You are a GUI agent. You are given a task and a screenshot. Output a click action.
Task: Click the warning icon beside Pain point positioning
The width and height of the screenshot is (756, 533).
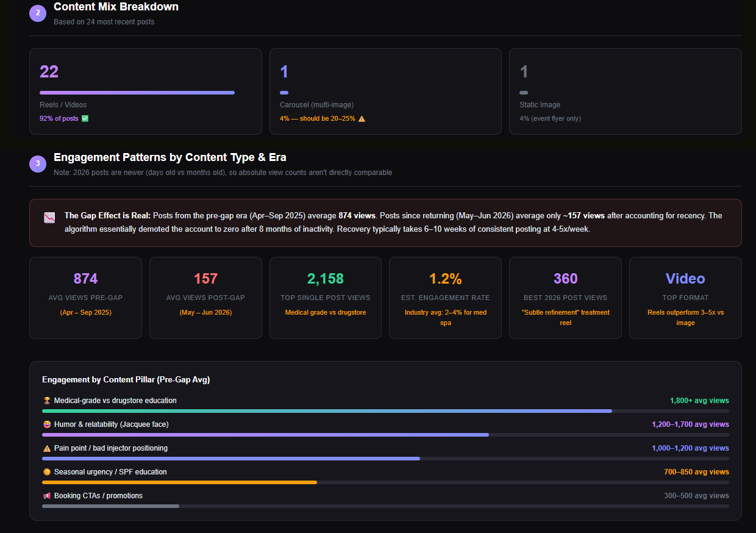pyautogui.click(x=46, y=448)
